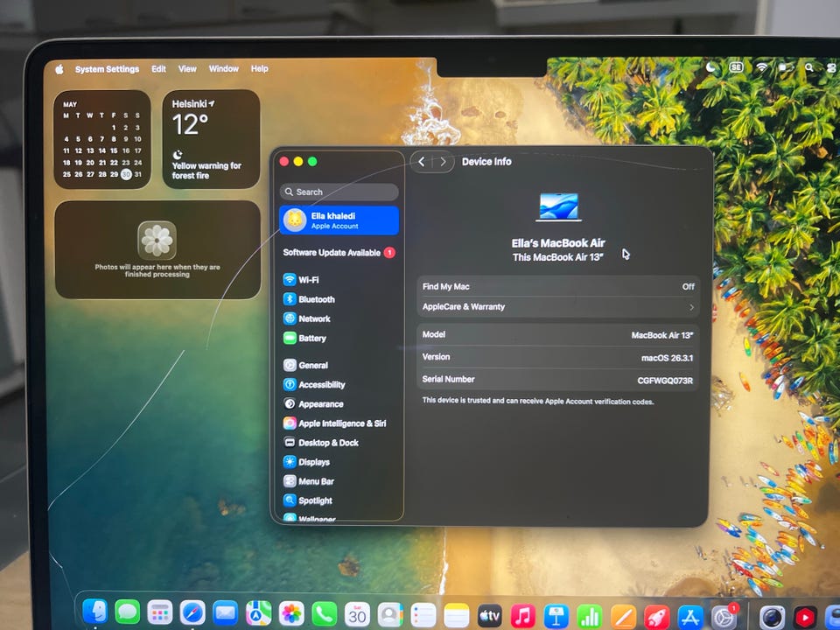Click the Model value MacBook Air 13"

click(662, 335)
